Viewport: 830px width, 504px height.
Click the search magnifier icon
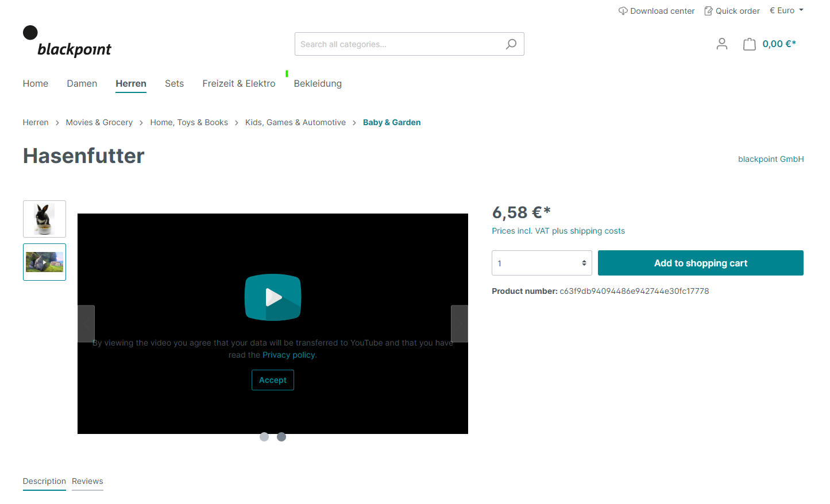click(x=511, y=44)
